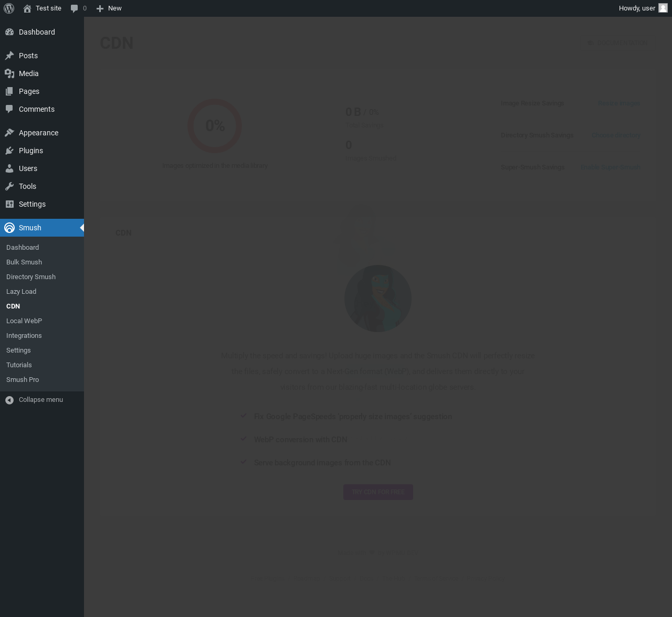672x617 pixels.
Task: Open The Hub footer link
Action: [394, 578]
